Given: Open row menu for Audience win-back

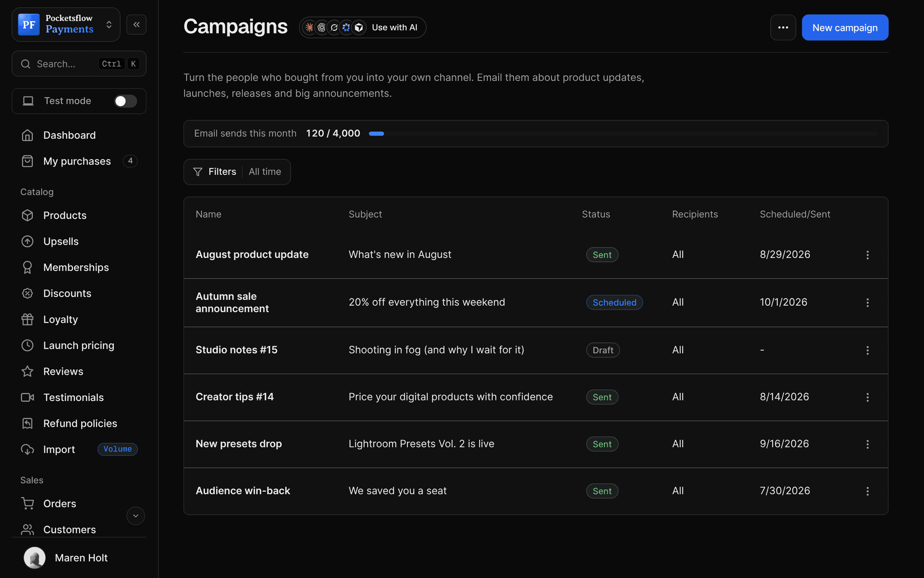Looking at the screenshot, I should click(867, 491).
